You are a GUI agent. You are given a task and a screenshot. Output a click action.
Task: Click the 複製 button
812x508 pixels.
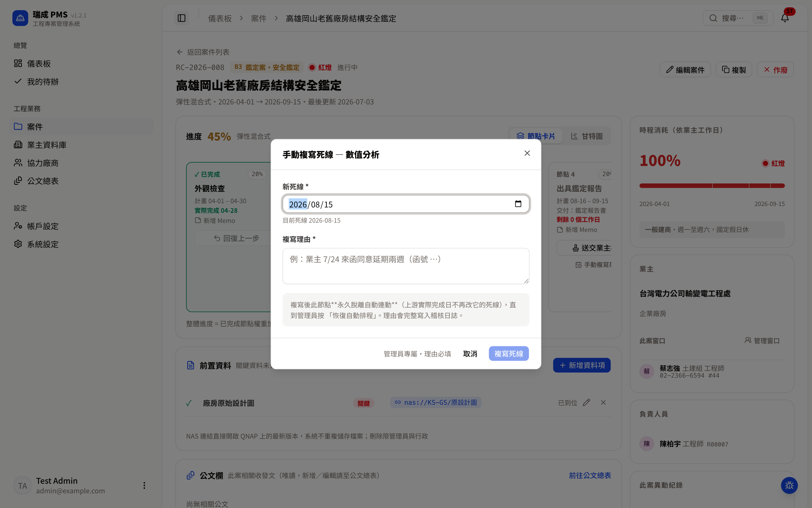click(734, 69)
